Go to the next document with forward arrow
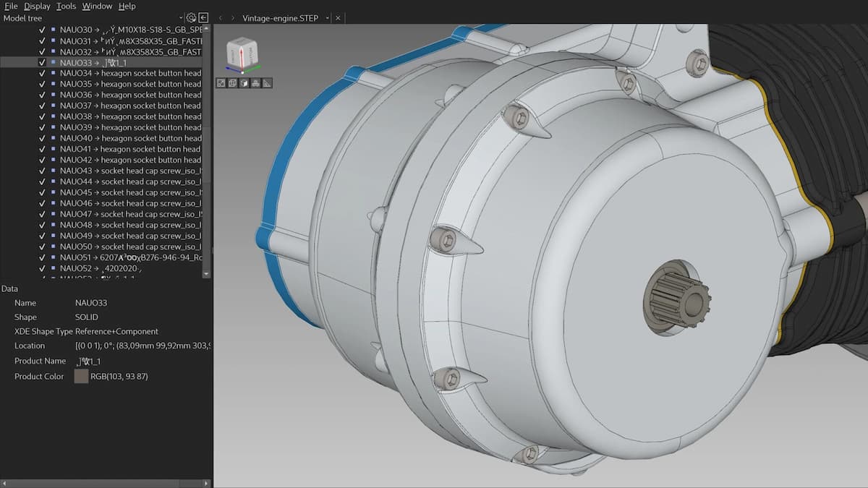The height and width of the screenshot is (488, 868). coord(232,17)
